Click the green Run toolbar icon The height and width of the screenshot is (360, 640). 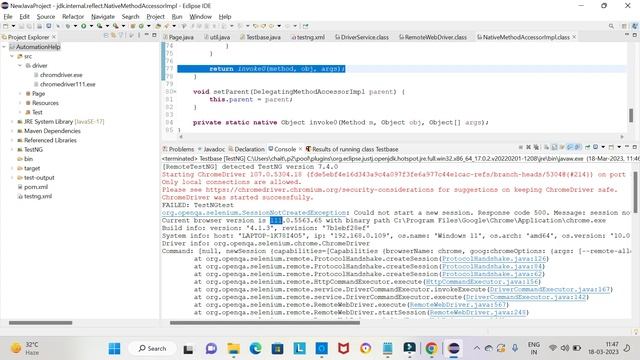[83, 26]
